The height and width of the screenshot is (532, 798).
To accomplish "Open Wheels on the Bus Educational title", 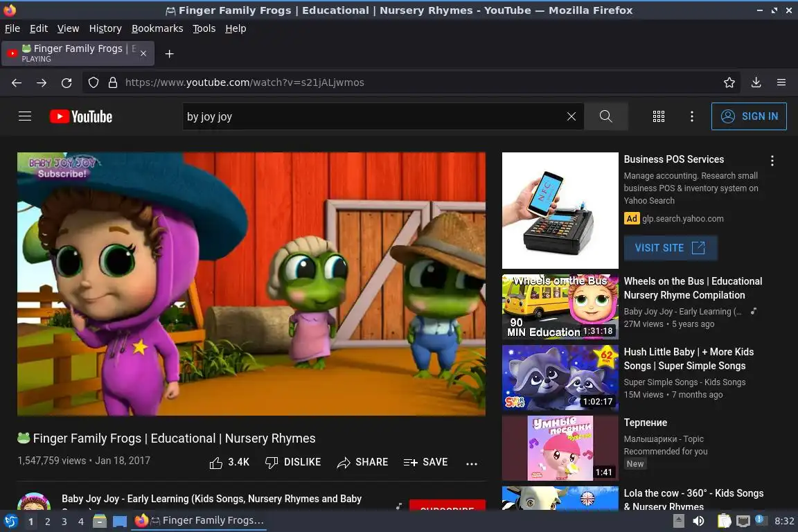I will [693, 288].
